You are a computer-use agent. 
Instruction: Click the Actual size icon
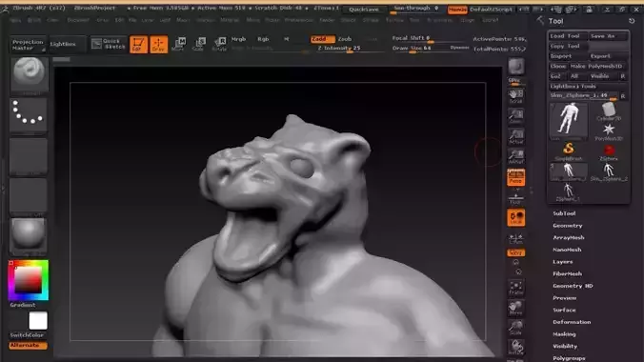[x=515, y=137]
